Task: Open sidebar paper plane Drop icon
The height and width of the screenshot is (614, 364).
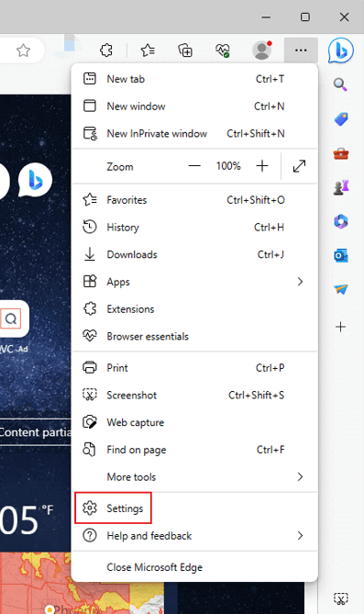Action: [341, 289]
